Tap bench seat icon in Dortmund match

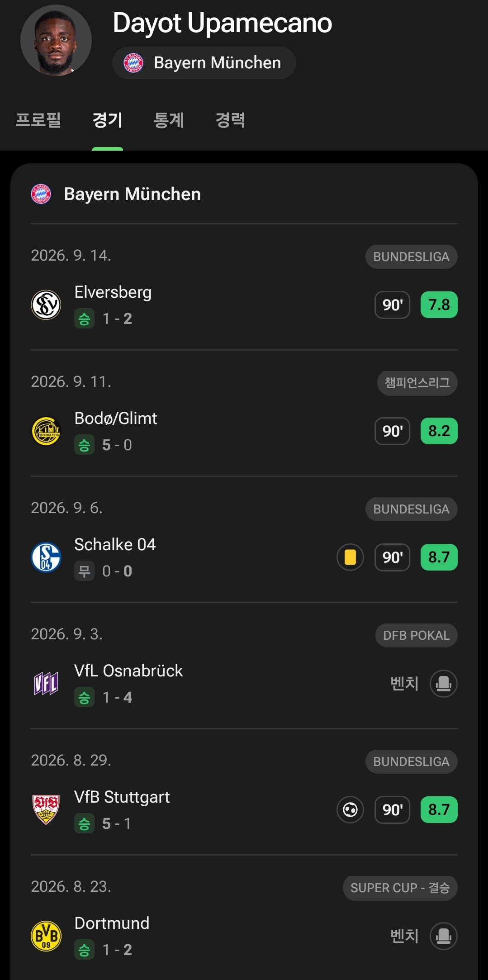coord(444,936)
